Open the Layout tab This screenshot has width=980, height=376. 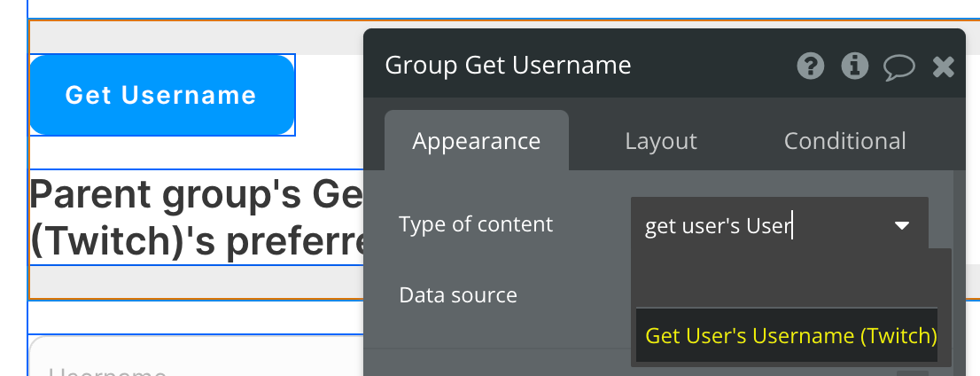[660, 141]
